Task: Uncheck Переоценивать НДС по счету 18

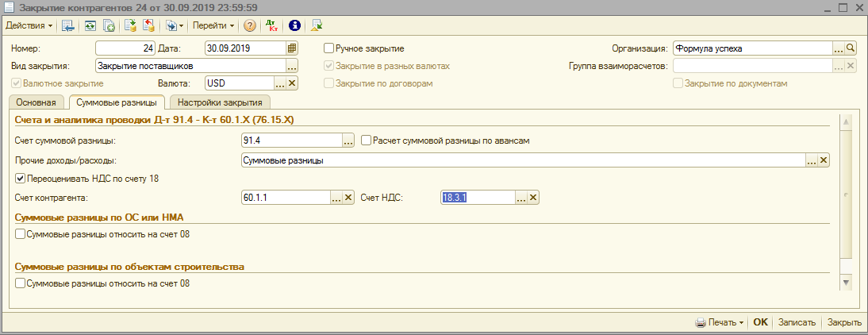Action: tap(21, 179)
